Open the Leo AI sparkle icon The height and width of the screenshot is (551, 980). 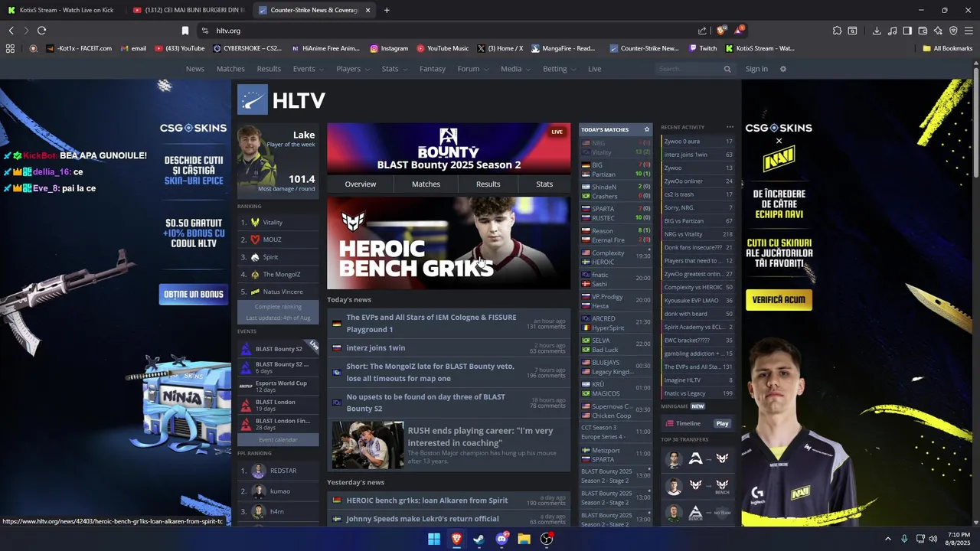[938, 31]
